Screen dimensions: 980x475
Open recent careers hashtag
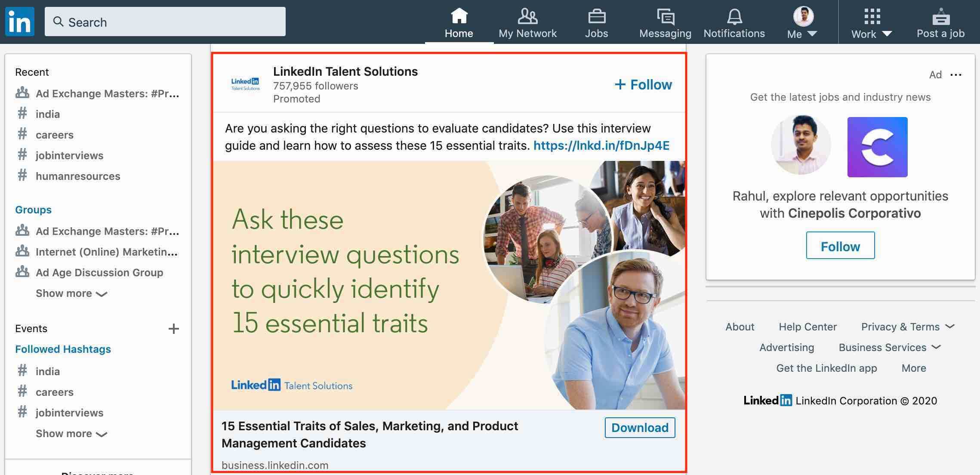pyautogui.click(x=55, y=135)
